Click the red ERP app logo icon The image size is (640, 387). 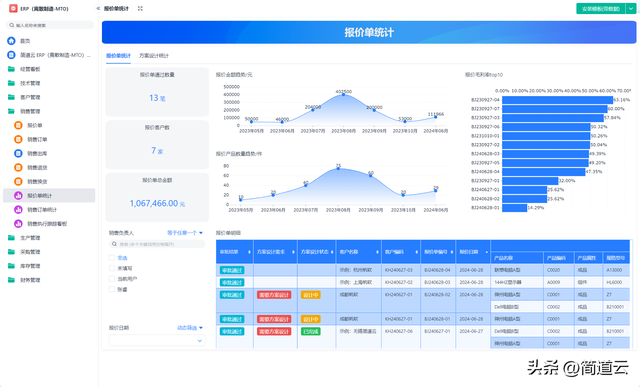coord(13,8)
